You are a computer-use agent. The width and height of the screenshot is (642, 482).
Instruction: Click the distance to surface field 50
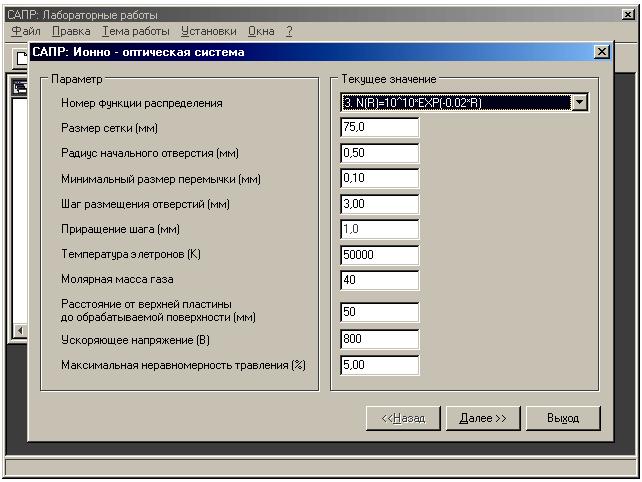click(380, 312)
